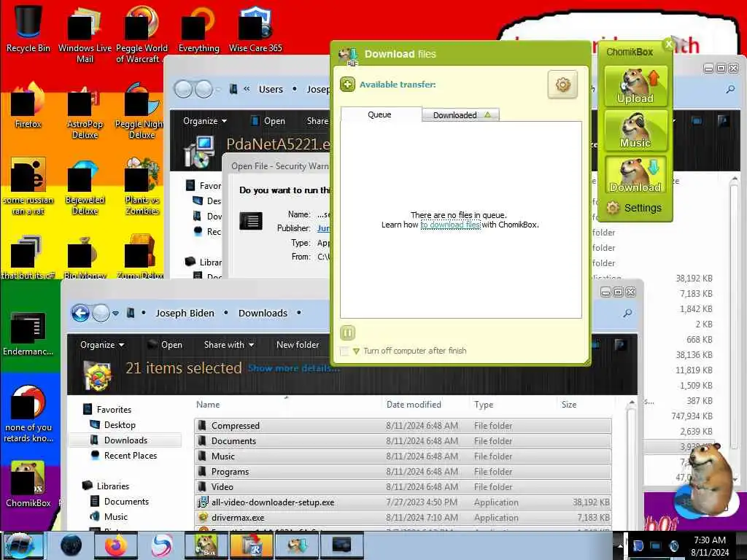
Task: Select Users breadcrumb in back window
Action: [271, 89]
